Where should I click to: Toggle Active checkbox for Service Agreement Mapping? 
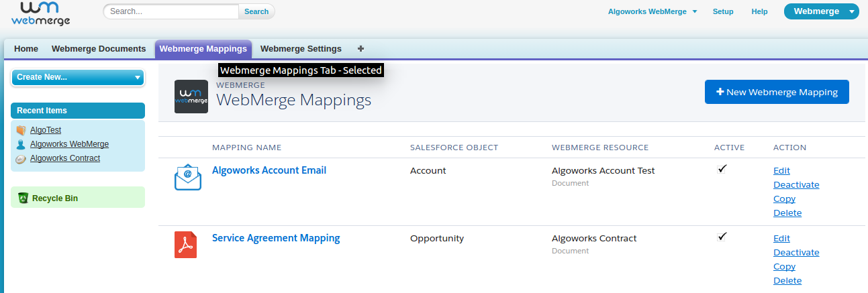coord(722,237)
